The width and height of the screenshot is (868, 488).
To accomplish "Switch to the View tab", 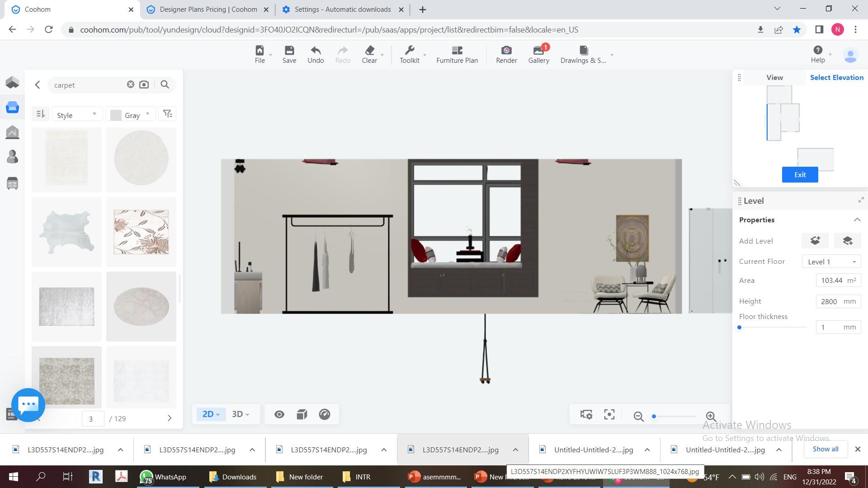I will [x=774, y=78].
